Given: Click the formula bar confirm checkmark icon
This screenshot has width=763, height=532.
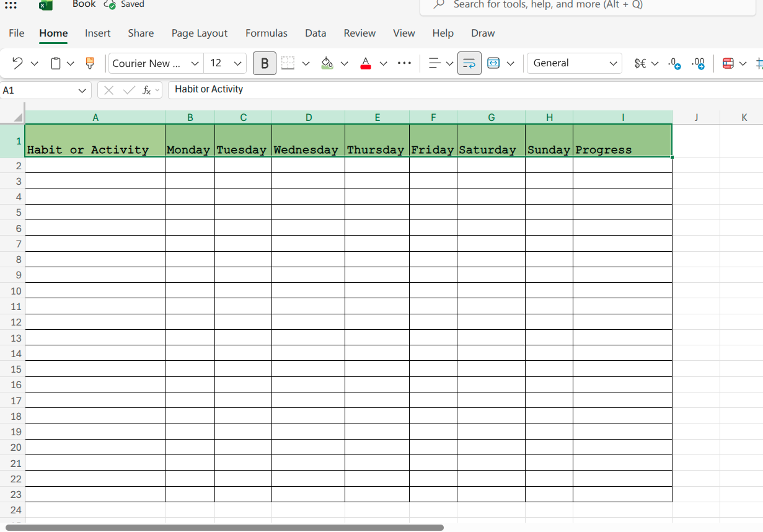Looking at the screenshot, I should pos(129,91).
